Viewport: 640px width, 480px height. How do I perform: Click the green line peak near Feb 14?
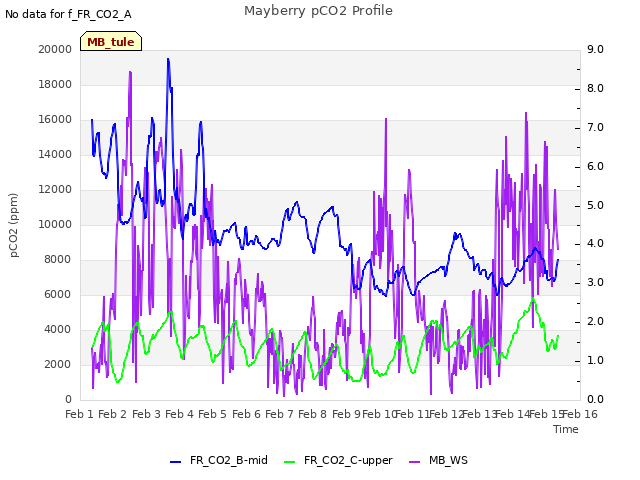533,299
